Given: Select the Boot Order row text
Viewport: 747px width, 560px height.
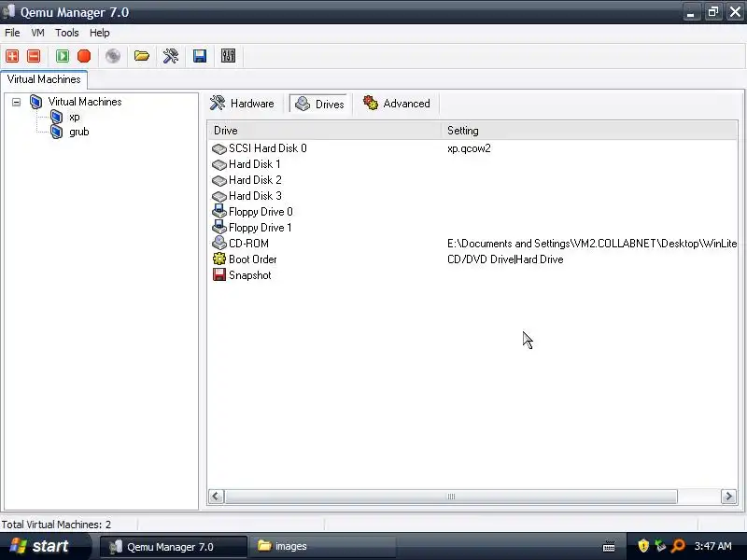Looking at the screenshot, I should (x=252, y=259).
